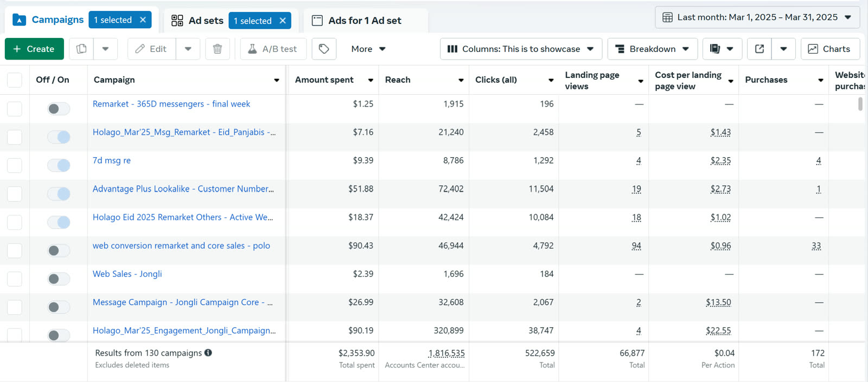The width and height of the screenshot is (868, 382).
Task: Turn on Remarket - 365D messengers campaign
Action: point(59,109)
